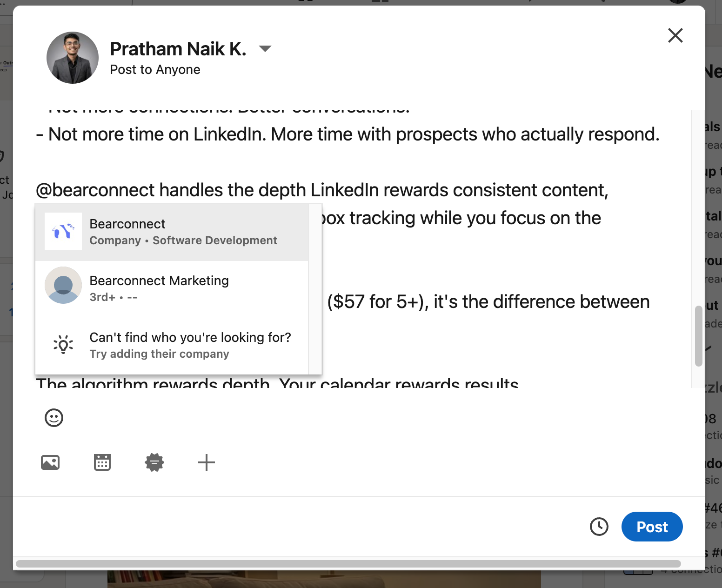This screenshot has width=722, height=588.
Task: Click the add media photo icon
Action: pyautogui.click(x=50, y=462)
